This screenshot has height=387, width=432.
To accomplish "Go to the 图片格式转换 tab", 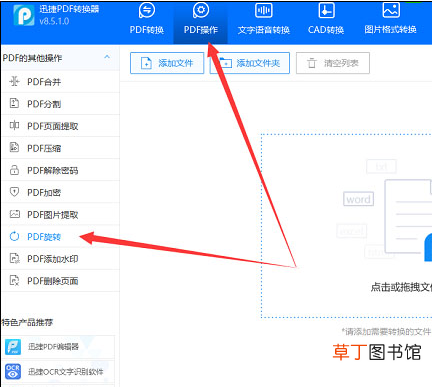I will [x=390, y=22].
